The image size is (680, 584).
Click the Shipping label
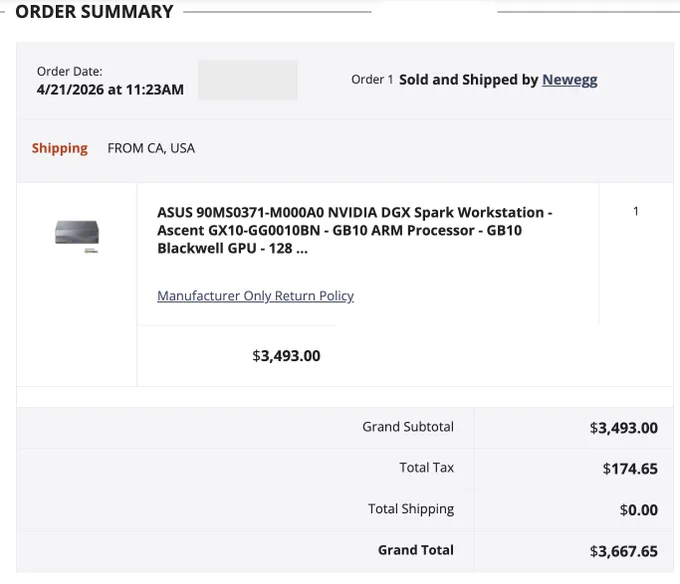tap(59, 148)
